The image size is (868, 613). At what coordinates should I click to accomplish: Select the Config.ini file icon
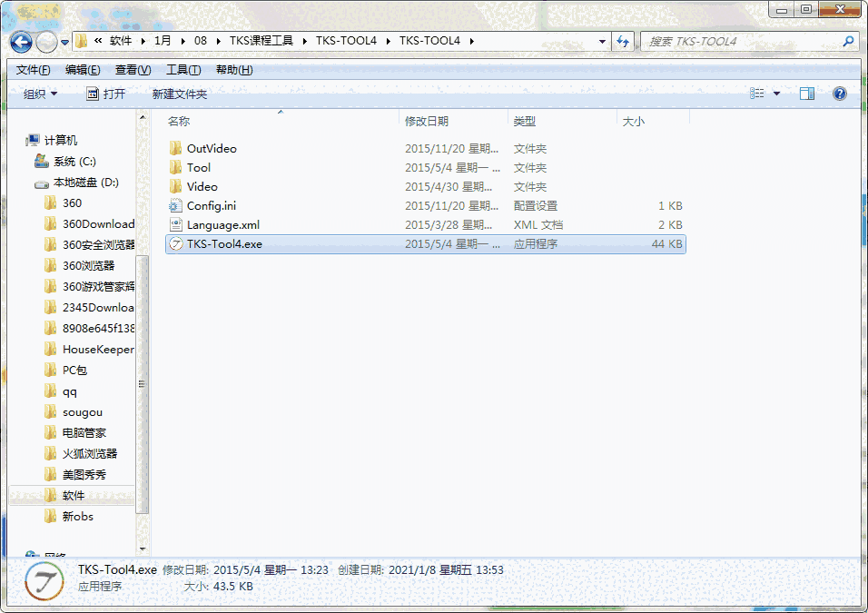tap(175, 206)
